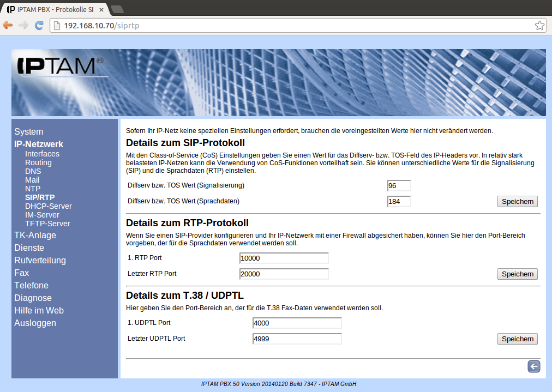Image resolution: width=552 pixels, height=392 pixels.
Task: Click the browser reload icon
Action: point(39,26)
